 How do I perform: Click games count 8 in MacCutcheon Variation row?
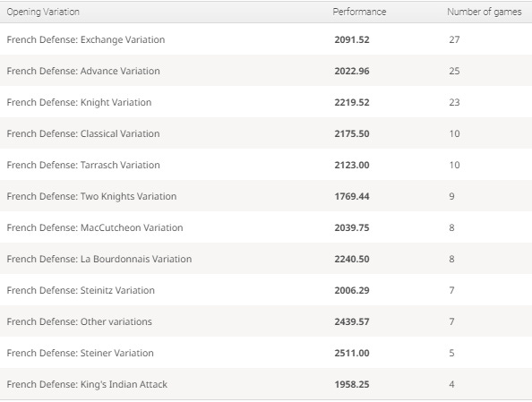tap(452, 227)
